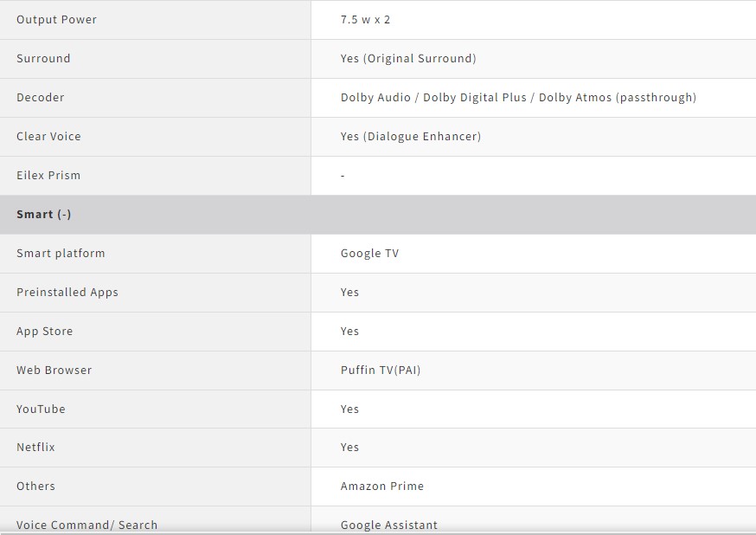Click the Surround row label
This screenshot has height=535, width=756.
(x=43, y=59)
